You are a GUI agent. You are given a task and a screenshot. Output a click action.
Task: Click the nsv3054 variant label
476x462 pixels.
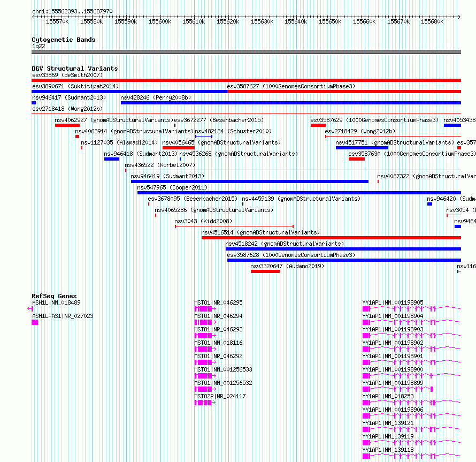[x=460, y=210]
